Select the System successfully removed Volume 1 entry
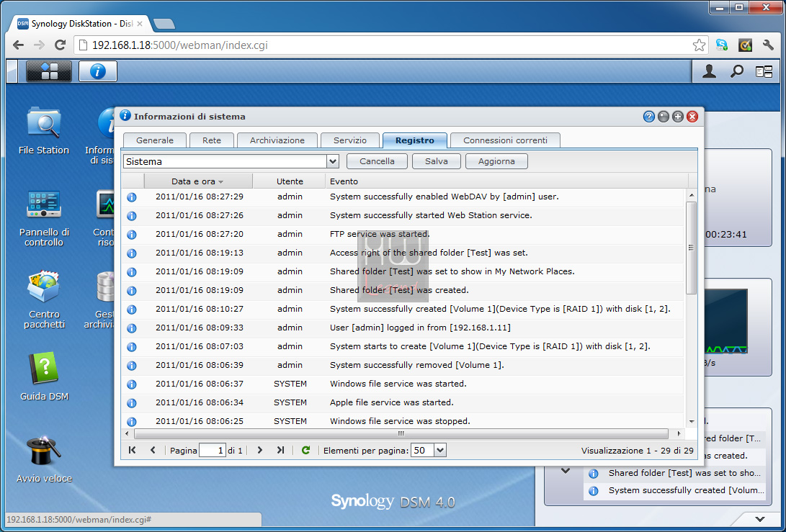This screenshot has height=532, width=786. tap(403, 365)
